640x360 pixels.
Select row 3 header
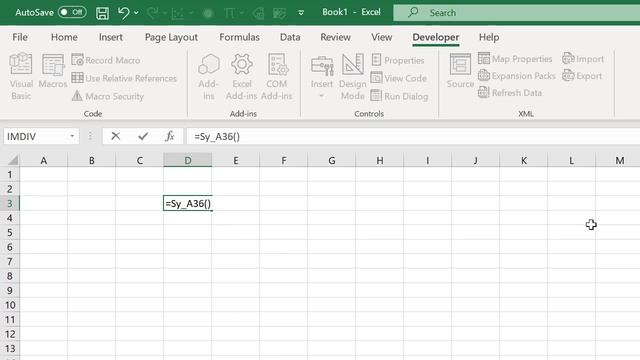(10, 203)
